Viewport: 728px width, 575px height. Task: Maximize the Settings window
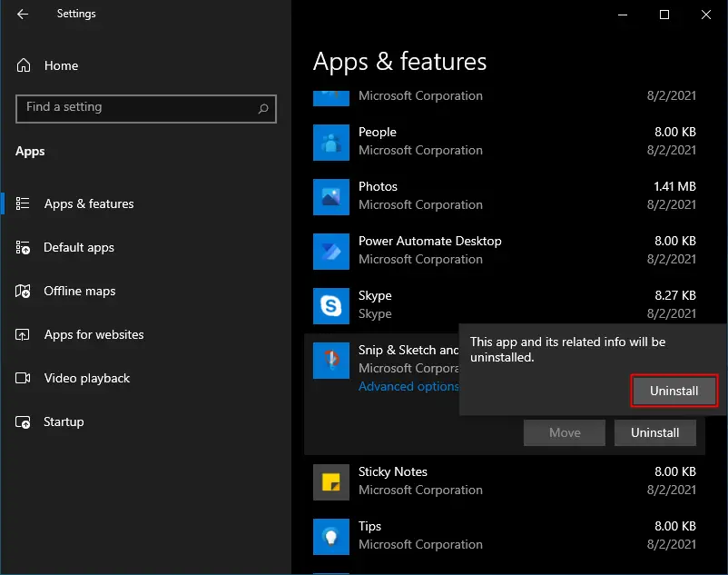click(664, 15)
